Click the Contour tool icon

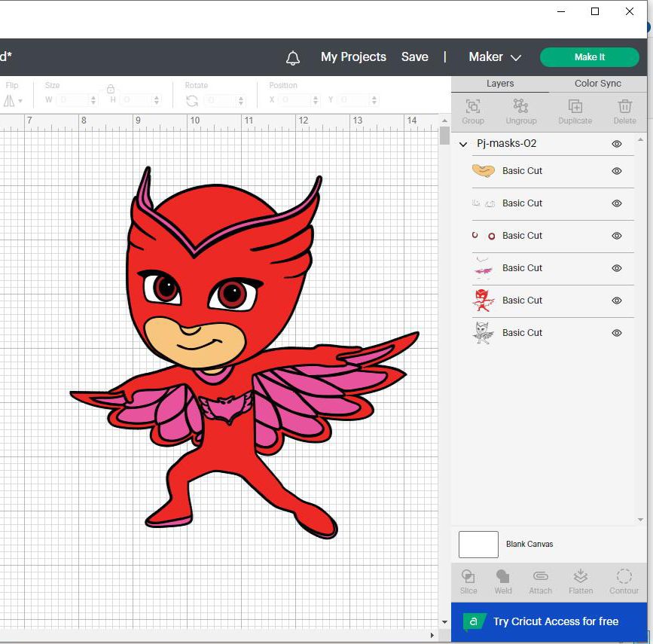[624, 576]
